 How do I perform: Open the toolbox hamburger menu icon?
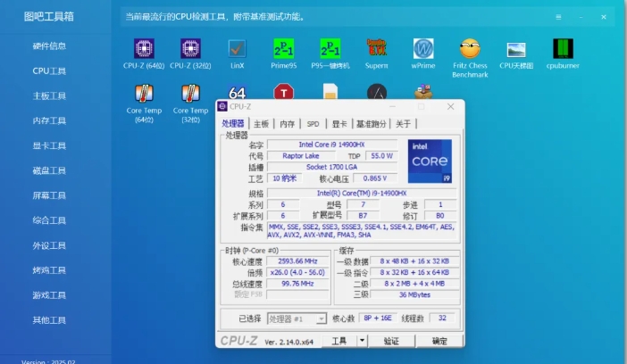(558, 17)
